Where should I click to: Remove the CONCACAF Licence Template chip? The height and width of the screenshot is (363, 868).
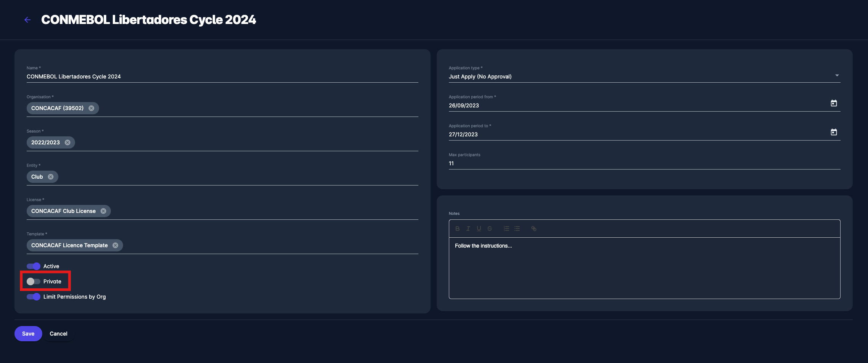[x=115, y=245]
